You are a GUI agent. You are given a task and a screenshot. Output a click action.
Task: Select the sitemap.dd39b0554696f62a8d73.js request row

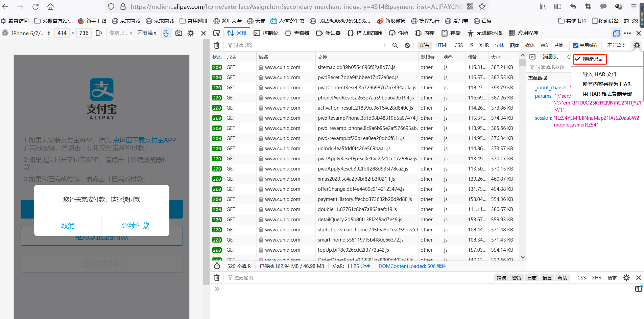coord(365,67)
